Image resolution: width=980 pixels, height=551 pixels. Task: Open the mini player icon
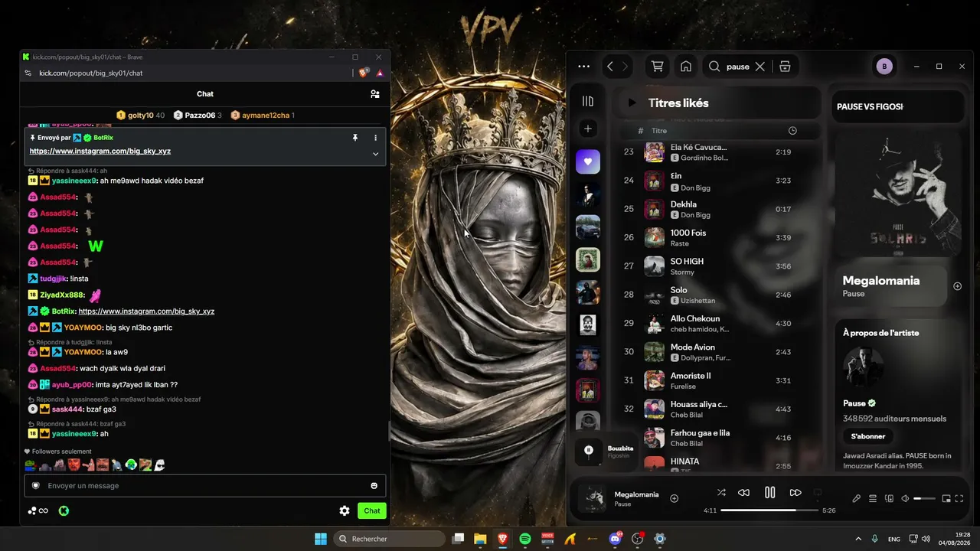click(x=946, y=498)
